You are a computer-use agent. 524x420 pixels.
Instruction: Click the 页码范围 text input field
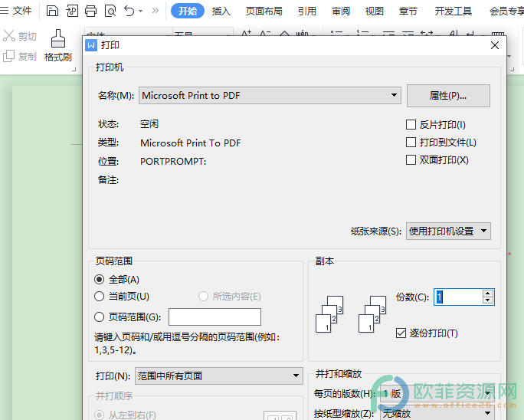pyautogui.click(x=215, y=317)
